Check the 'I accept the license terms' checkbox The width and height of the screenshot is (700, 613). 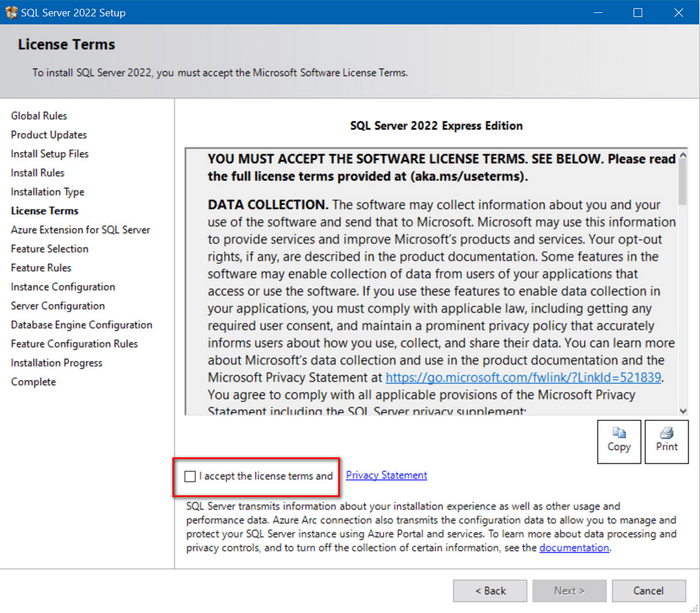(x=190, y=477)
